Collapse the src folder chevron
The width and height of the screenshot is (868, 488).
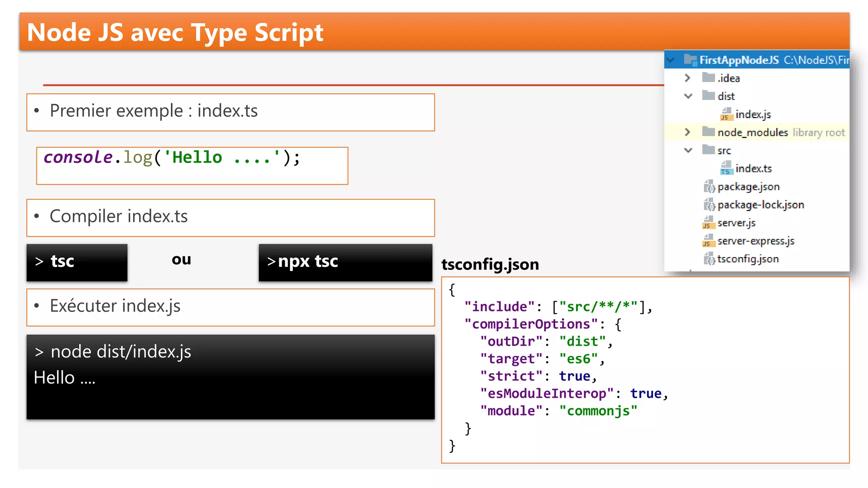[x=688, y=150]
